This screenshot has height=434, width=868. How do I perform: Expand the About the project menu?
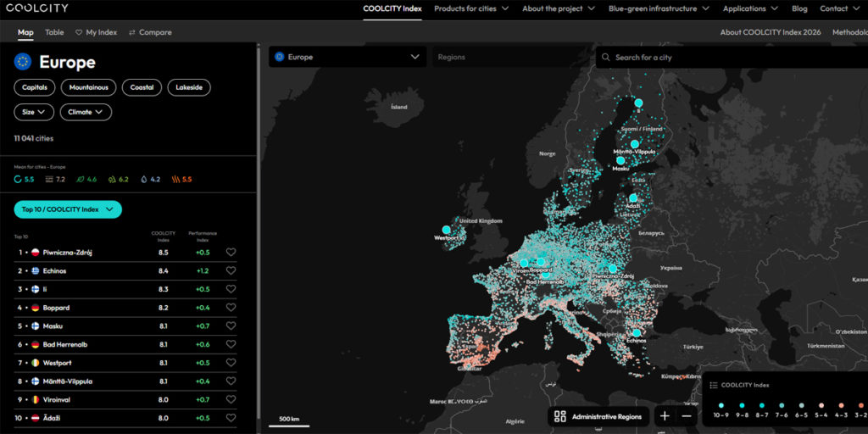(x=559, y=8)
